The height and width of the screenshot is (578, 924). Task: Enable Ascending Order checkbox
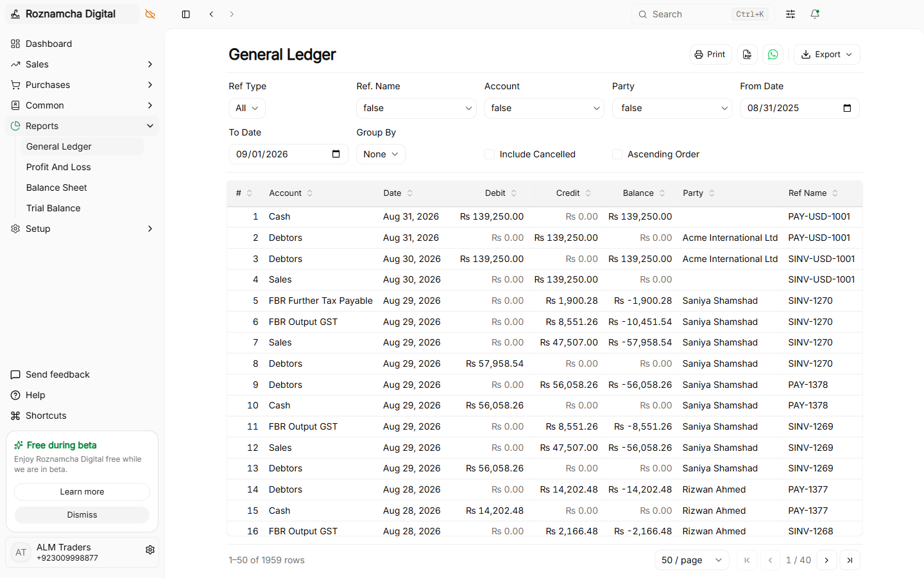617,154
